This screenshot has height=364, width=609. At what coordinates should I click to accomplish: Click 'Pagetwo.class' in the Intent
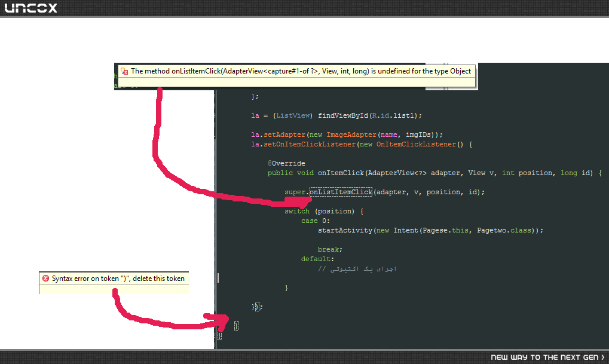[504, 230]
